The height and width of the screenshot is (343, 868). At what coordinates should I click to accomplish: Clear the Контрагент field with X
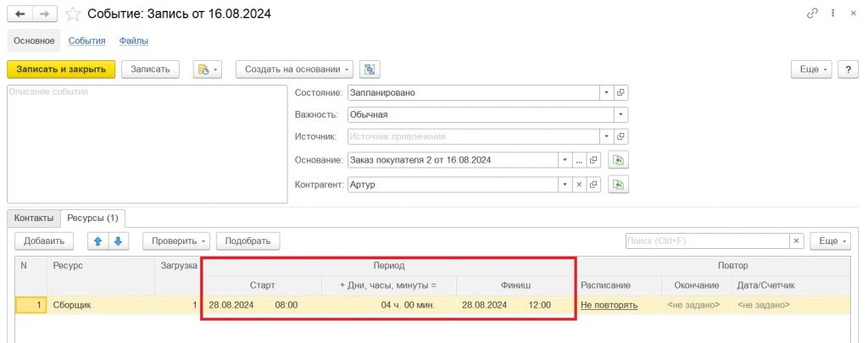click(579, 185)
